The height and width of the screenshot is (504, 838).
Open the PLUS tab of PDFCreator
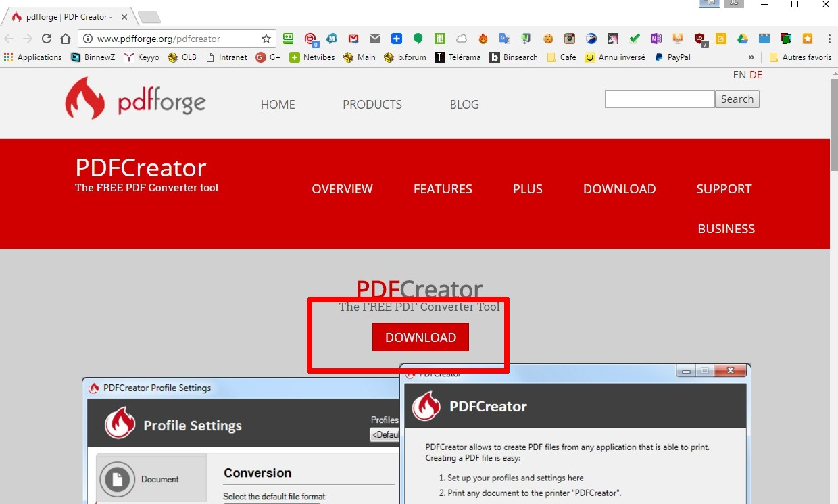tap(528, 189)
